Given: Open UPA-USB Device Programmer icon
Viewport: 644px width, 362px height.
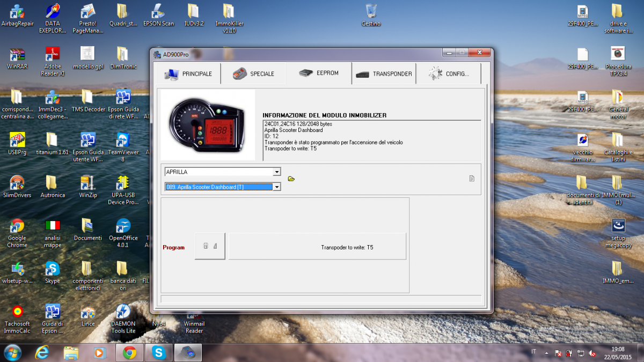Looking at the screenshot, I should click(123, 190).
